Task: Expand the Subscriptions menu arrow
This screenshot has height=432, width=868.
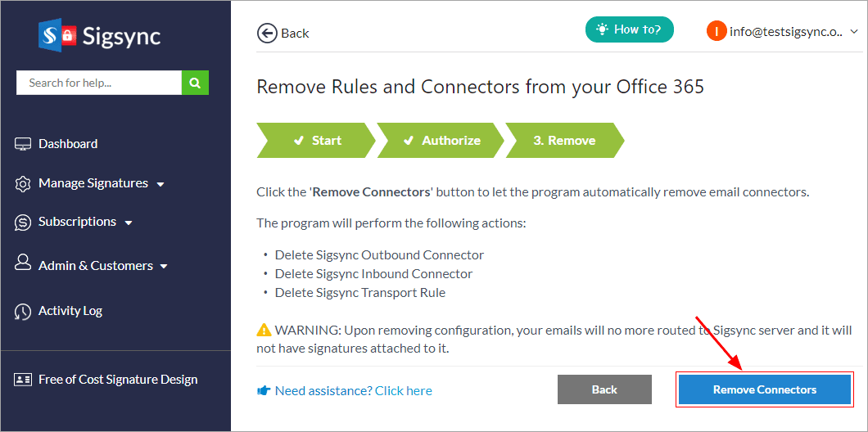Action: click(x=129, y=223)
